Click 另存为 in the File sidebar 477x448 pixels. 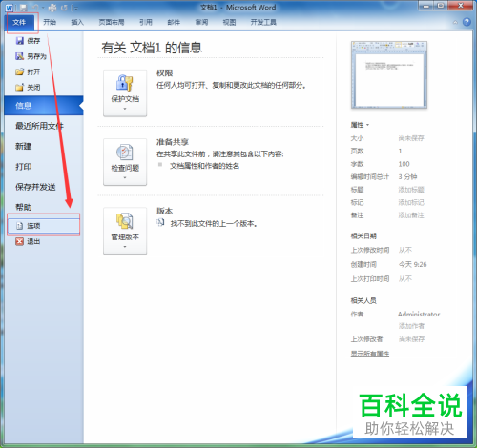[x=31, y=56]
